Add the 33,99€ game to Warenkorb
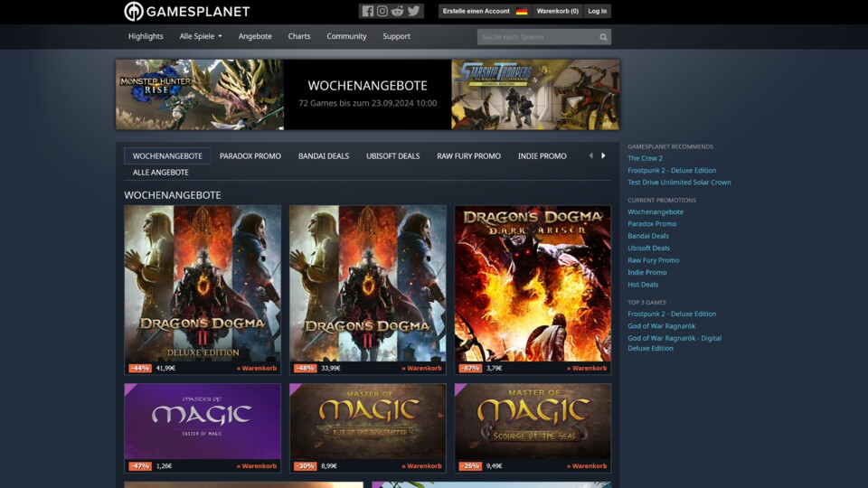Image resolution: width=868 pixels, height=488 pixels. pos(422,368)
